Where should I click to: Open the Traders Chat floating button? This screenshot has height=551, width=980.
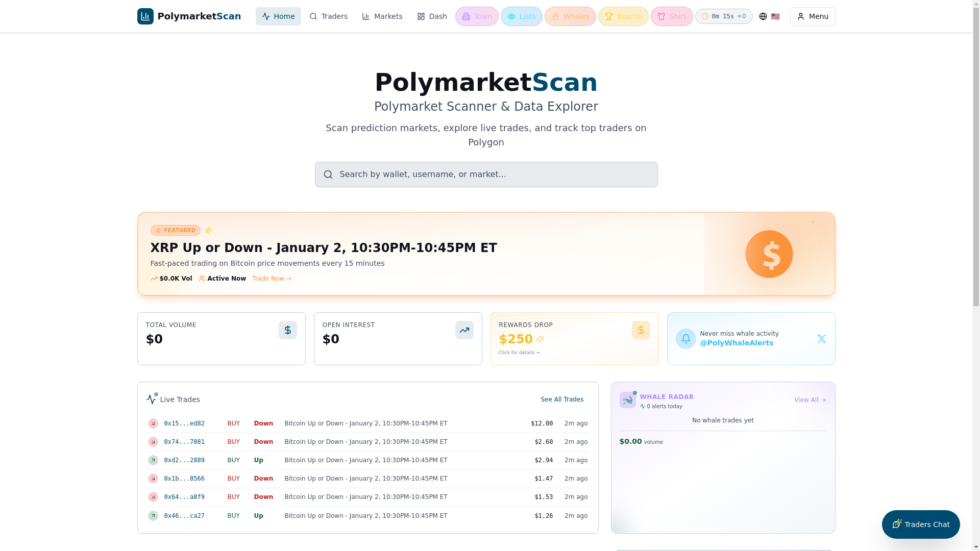921,524
